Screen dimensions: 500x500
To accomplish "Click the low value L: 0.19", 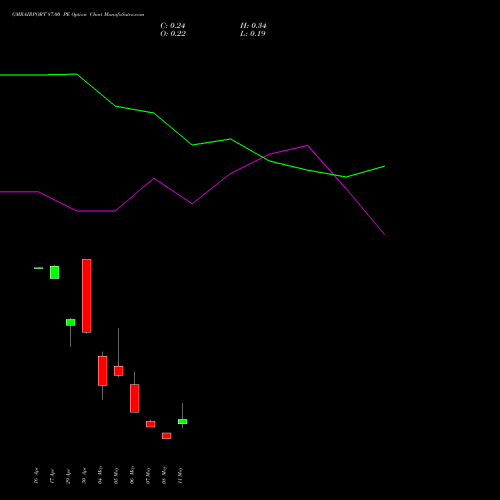I will click(x=253, y=34).
